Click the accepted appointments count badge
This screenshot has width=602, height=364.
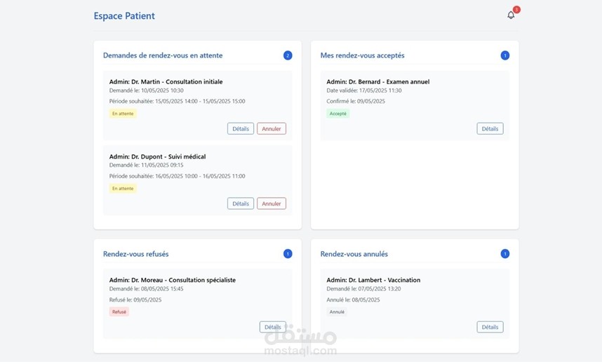tap(505, 55)
